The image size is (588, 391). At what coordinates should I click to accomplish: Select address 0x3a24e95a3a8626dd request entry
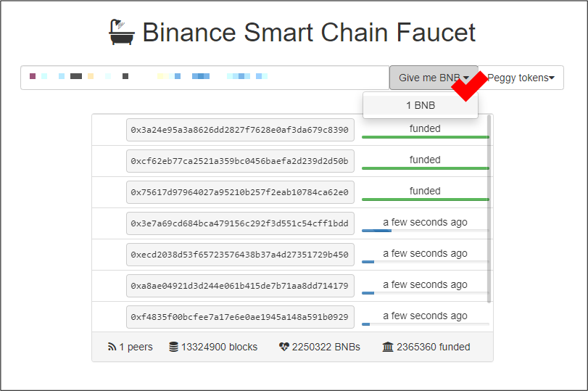(240, 130)
